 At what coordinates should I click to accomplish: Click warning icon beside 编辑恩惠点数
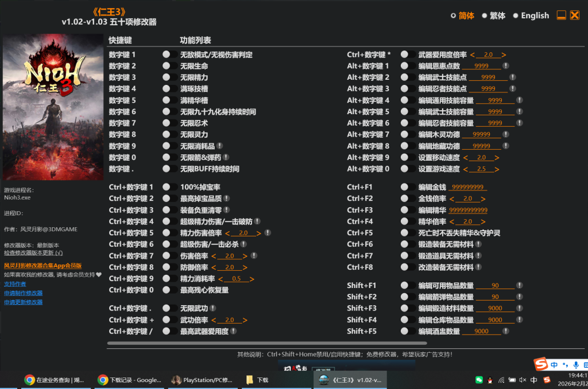click(506, 65)
